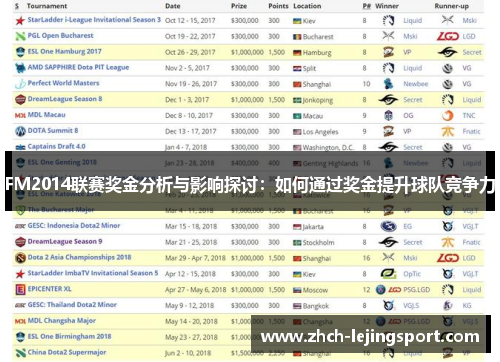Click the DreamLeague Season 9 tournament icon
500x362 pixels.
20,242
